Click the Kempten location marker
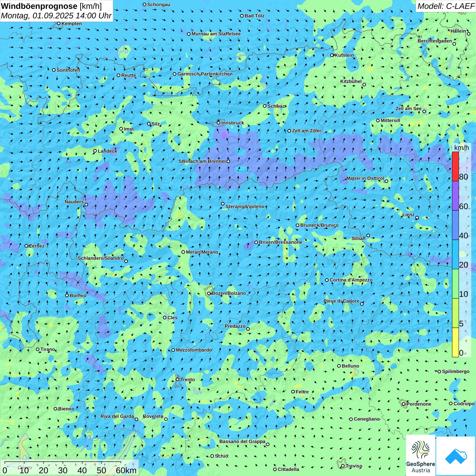Viewport: 476px width, 476px height. pyautogui.click(x=58, y=23)
